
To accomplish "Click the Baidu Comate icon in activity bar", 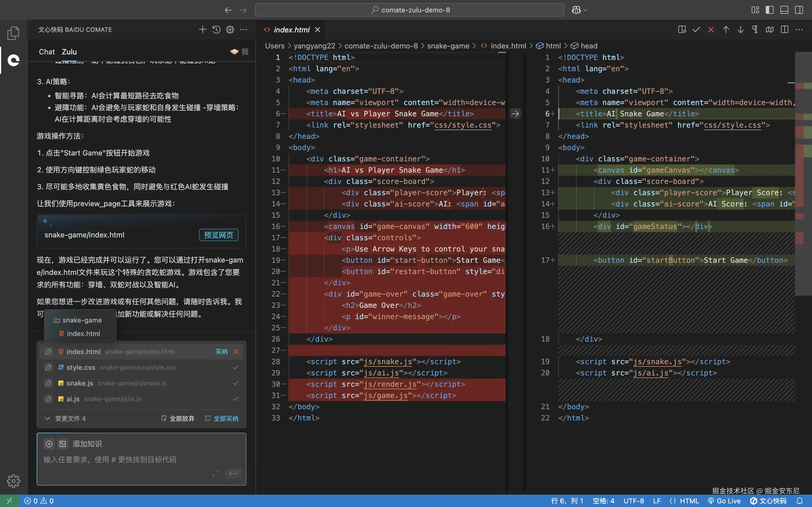I will point(14,60).
